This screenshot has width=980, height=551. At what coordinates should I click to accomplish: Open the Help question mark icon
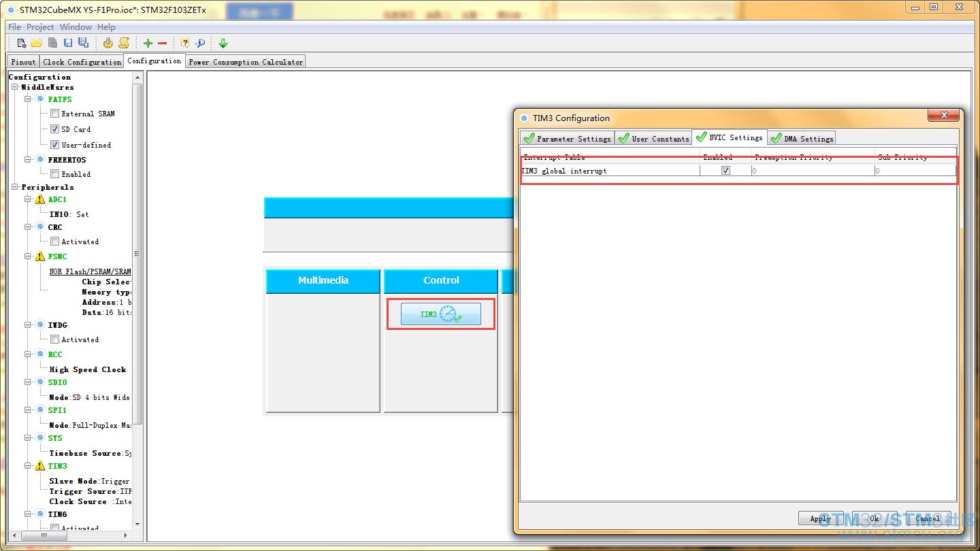point(184,43)
